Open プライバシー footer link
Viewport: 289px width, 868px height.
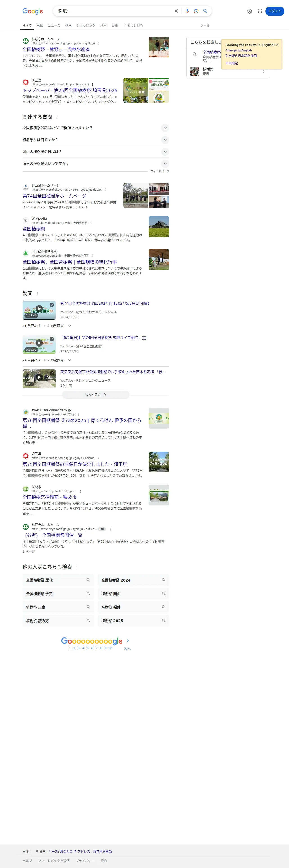pos(85,861)
